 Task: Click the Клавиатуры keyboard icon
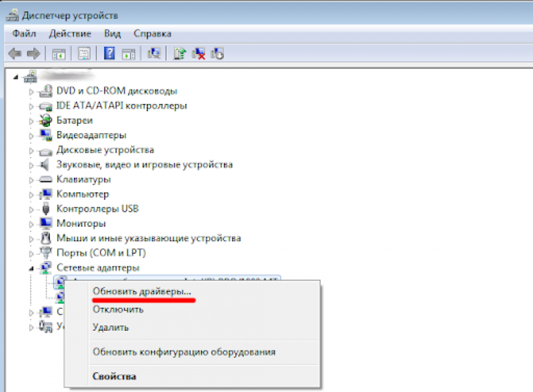click(x=45, y=179)
